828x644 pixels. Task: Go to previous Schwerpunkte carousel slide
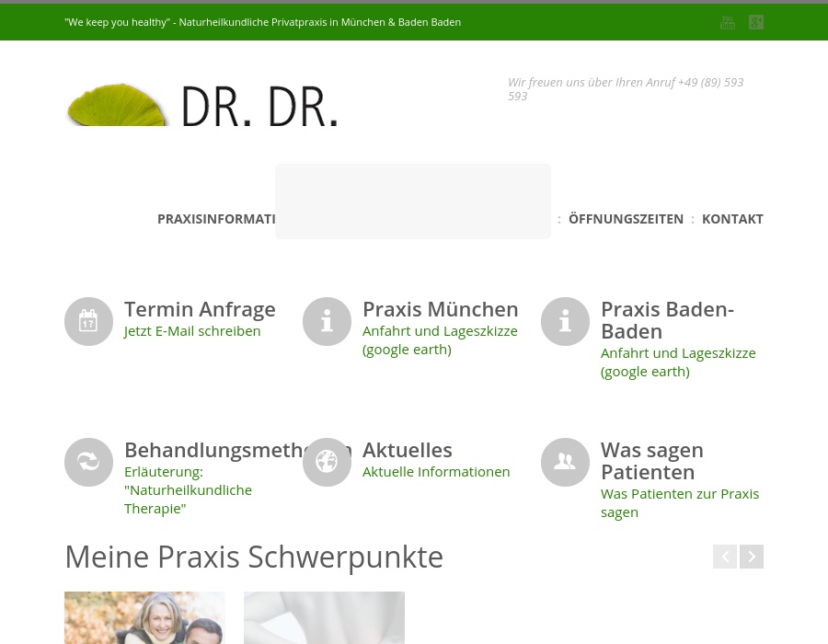[725, 557]
